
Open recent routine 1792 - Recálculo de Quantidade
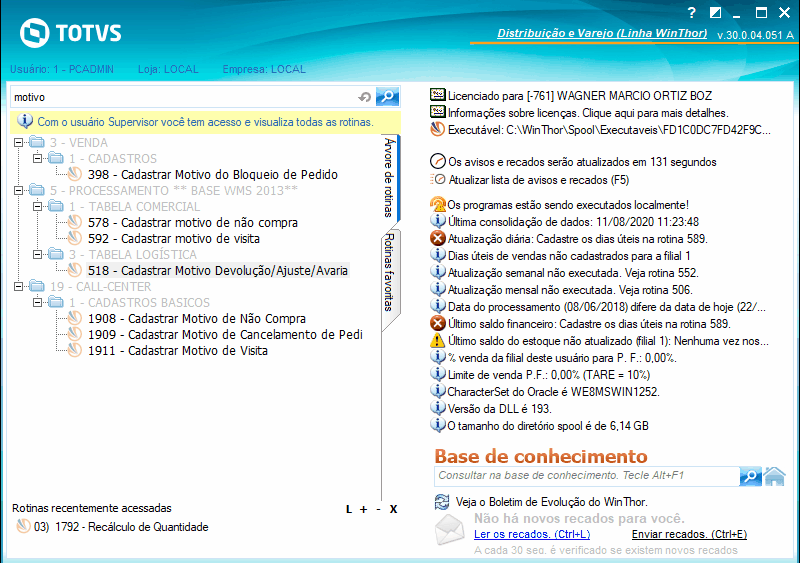[x=121, y=526]
